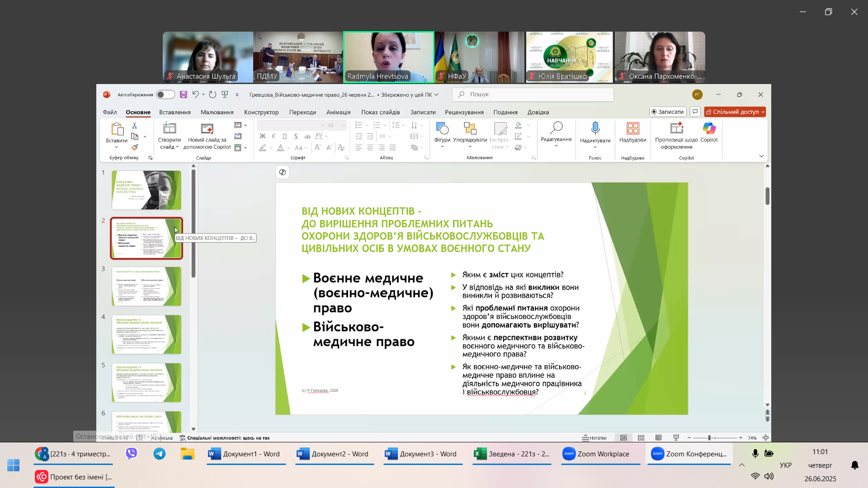The height and width of the screenshot is (488, 868).
Task: Switch to slide sorter view icon
Action: click(641, 437)
